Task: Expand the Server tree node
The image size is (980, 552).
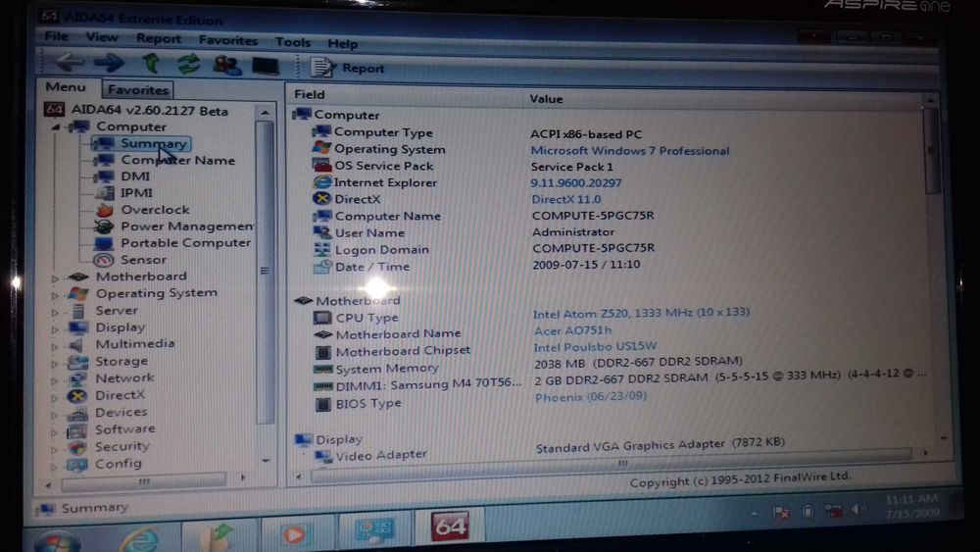Action: click(x=55, y=313)
